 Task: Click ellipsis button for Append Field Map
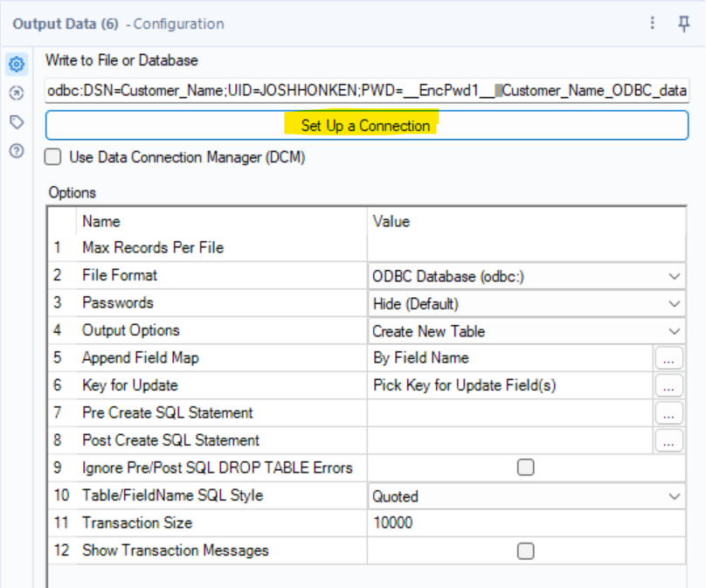(668, 358)
